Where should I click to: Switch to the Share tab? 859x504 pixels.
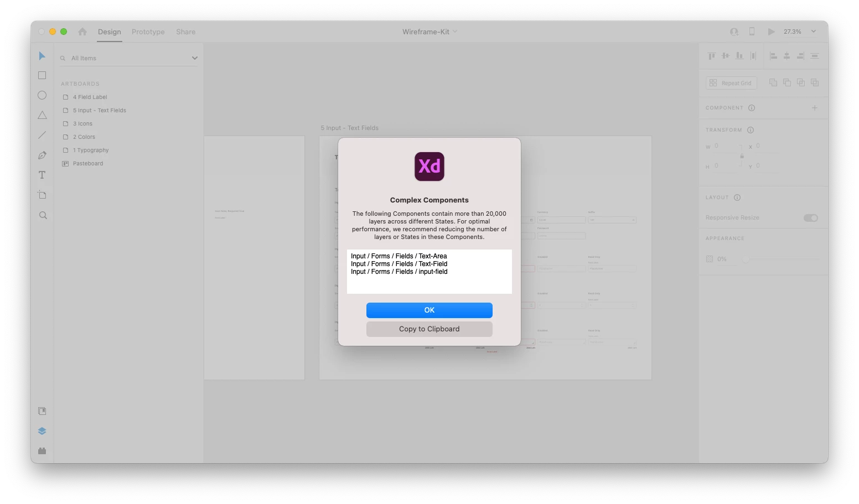(186, 32)
